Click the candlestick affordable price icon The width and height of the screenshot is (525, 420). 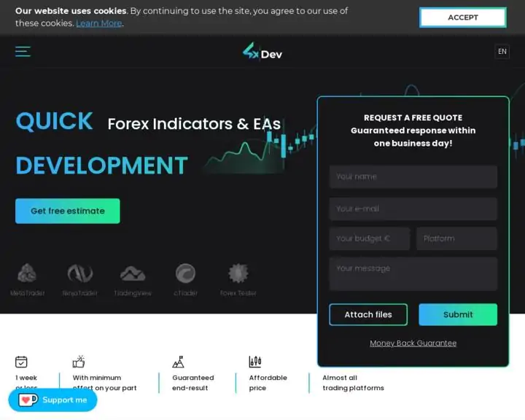click(255, 362)
